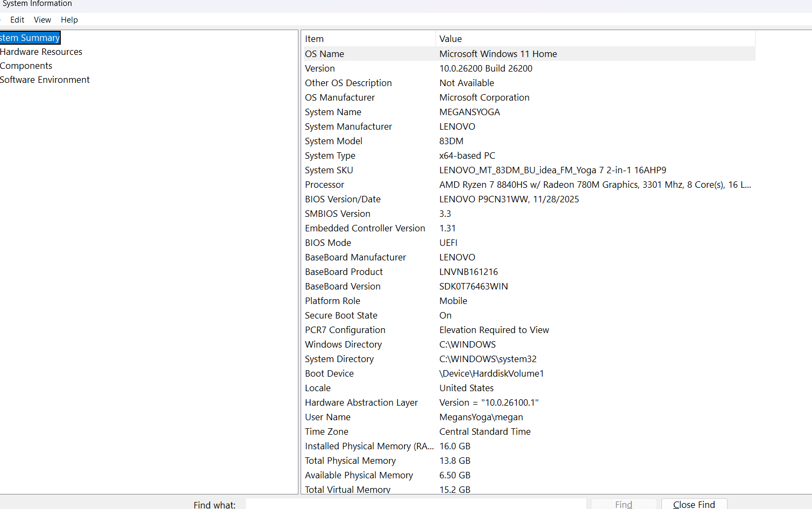Select the Locale row label
The image size is (812, 509).
(317, 388)
